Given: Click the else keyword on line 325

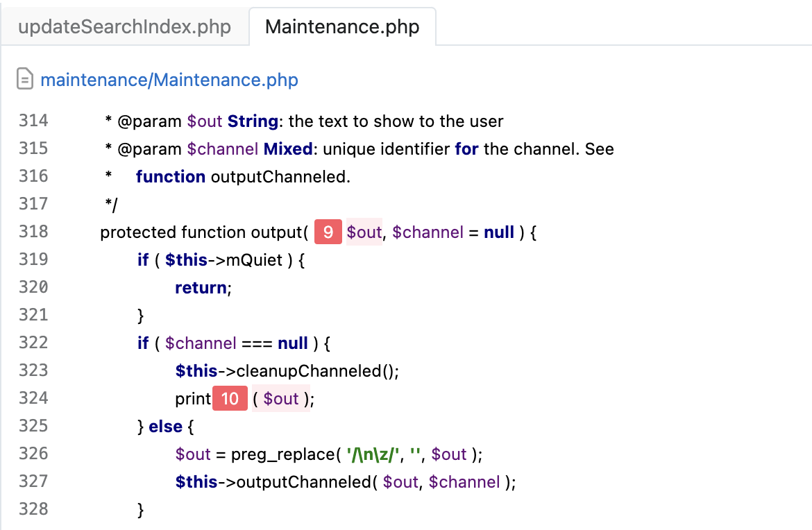Looking at the screenshot, I should click(166, 426).
